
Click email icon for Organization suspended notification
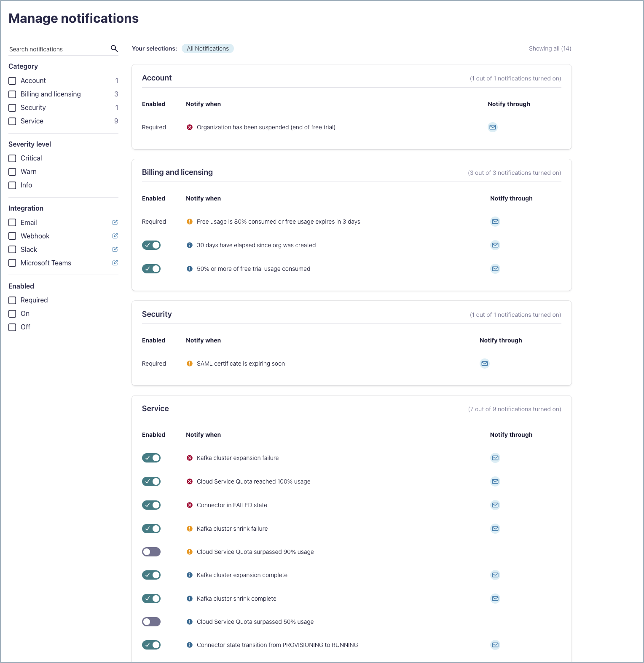coord(492,127)
